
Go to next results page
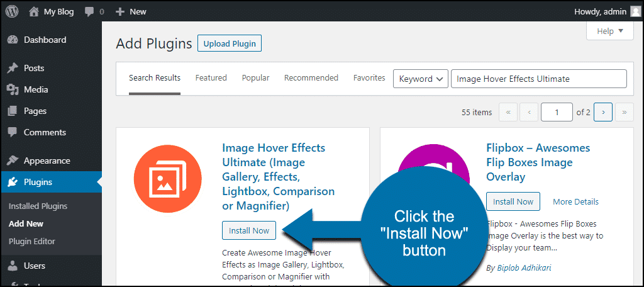point(603,112)
